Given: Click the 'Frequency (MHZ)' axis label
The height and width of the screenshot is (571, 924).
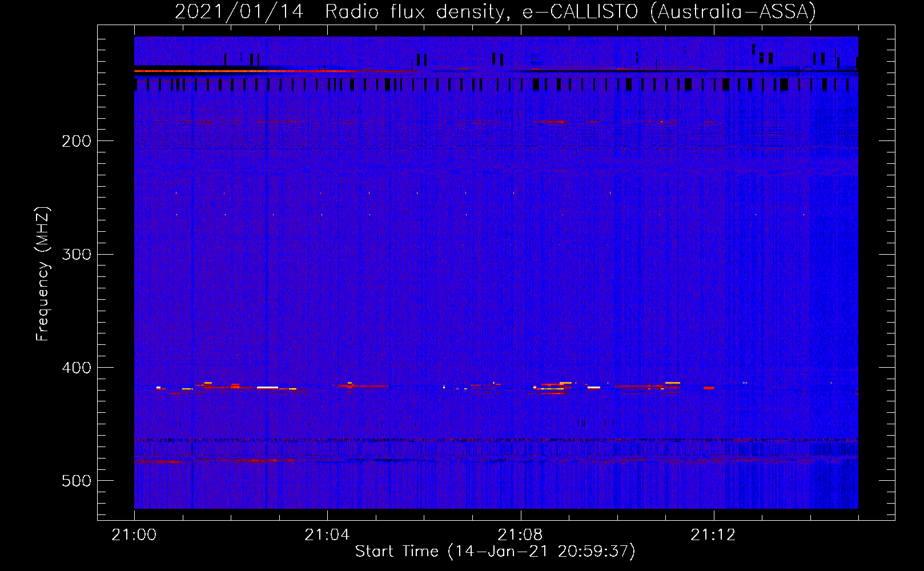Looking at the screenshot, I should [43, 274].
